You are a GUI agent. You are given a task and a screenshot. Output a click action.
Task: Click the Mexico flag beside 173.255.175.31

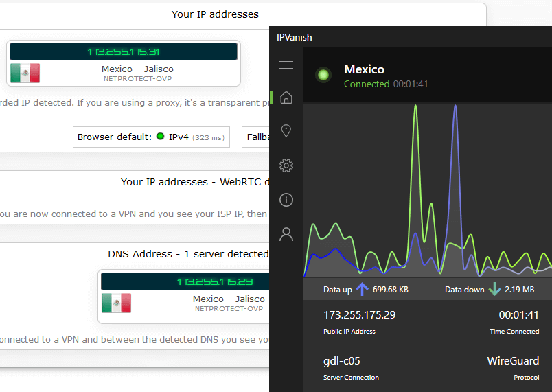coord(25,73)
